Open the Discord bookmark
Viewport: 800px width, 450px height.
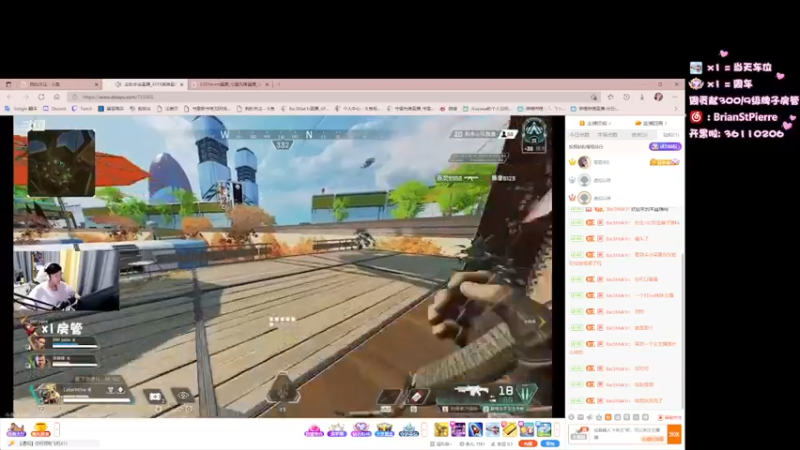click(x=55, y=109)
